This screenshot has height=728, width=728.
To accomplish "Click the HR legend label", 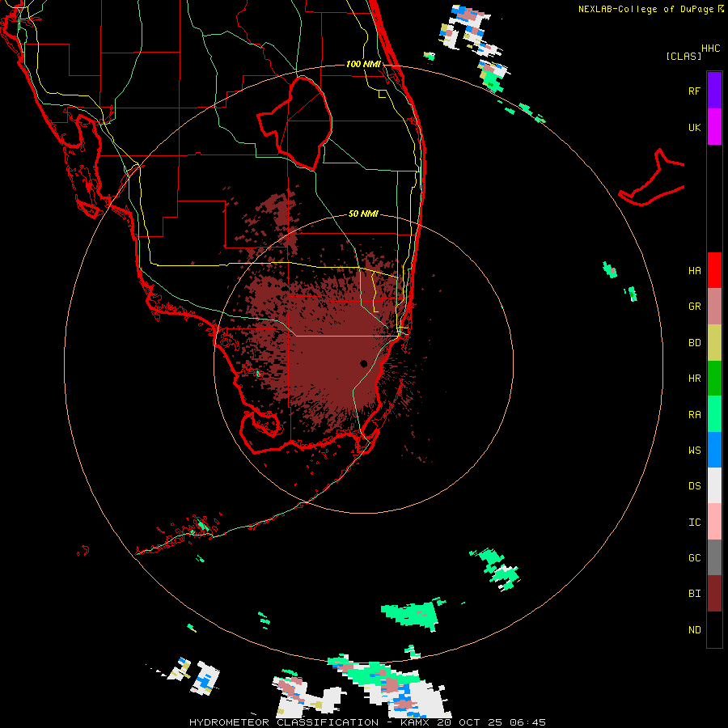I will click(694, 379).
